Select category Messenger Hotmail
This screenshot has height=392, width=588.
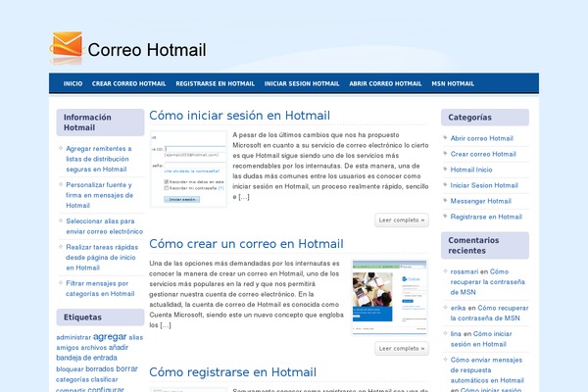pos(481,201)
